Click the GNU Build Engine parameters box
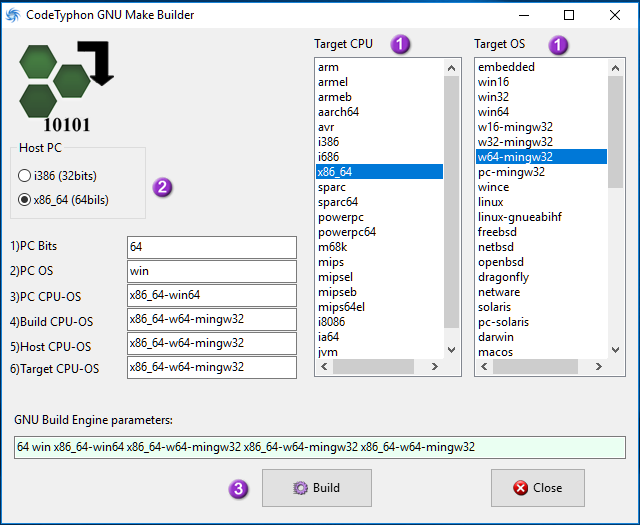Viewport: 640px width, 525px height. click(x=320, y=447)
